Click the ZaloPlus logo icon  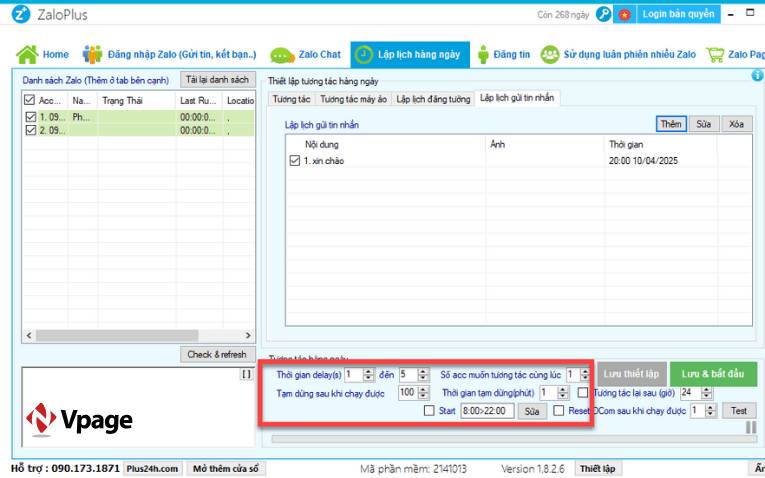tap(20, 15)
